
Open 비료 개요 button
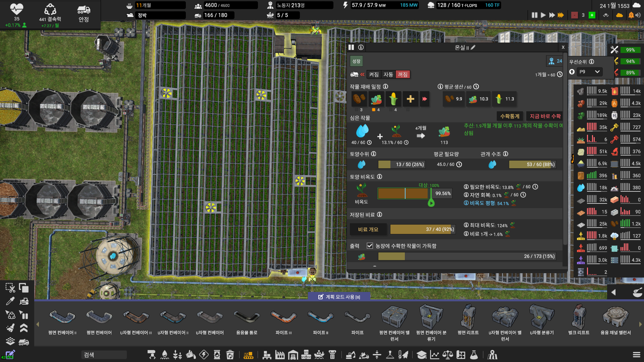click(368, 229)
